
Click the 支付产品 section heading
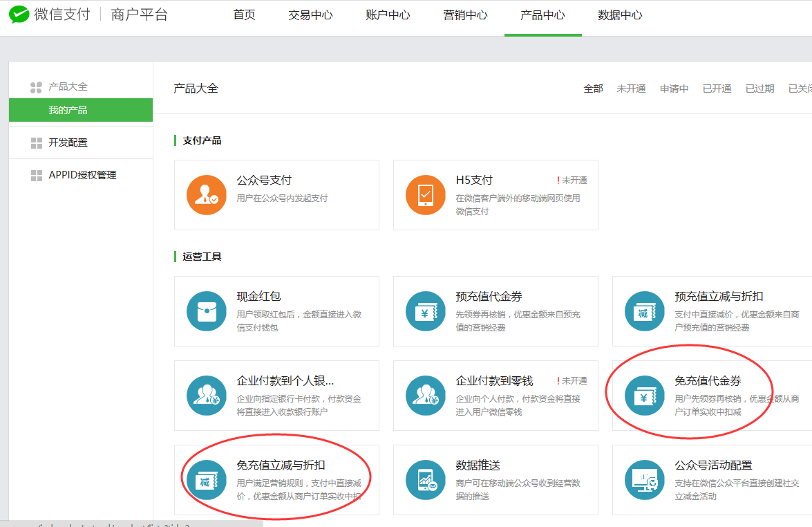(202, 140)
